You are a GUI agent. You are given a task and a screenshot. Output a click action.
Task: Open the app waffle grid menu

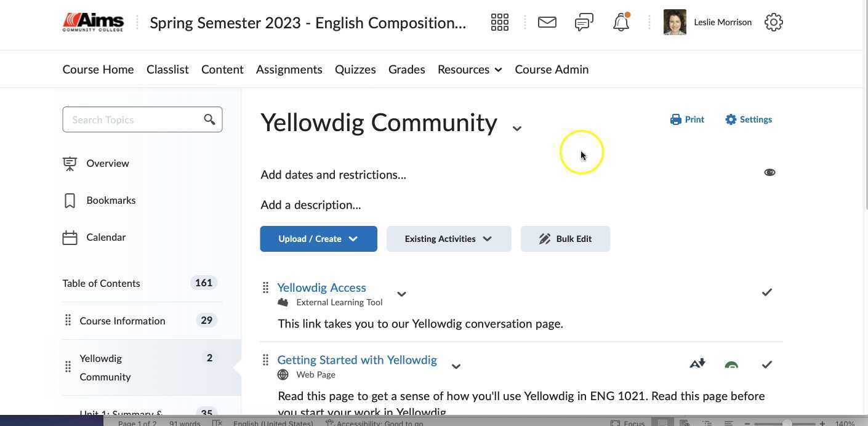pos(499,22)
